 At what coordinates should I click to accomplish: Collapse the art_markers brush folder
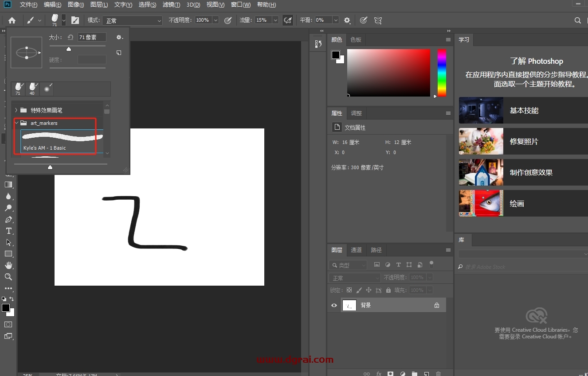coord(16,123)
